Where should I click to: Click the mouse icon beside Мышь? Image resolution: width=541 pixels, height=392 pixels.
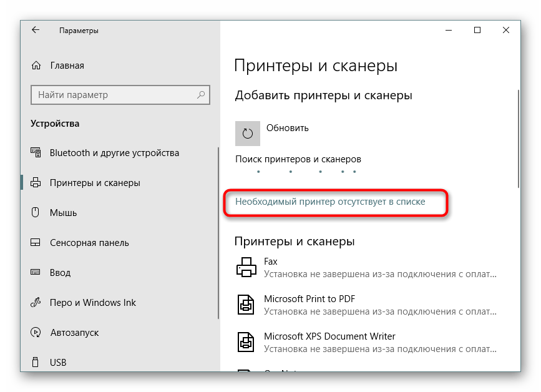click(x=34, y=213)
